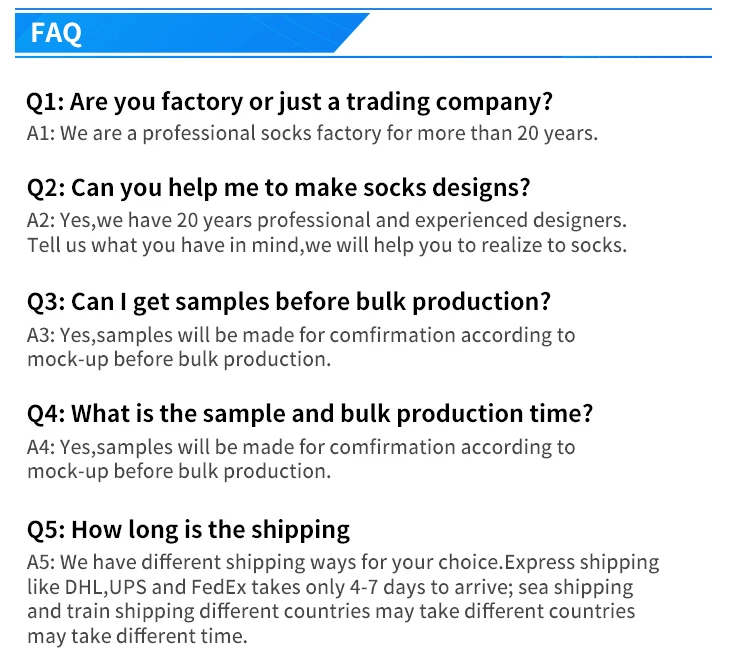Viewport: 752px width, 664px height.
Task: Click the A4 answer text line
Action: 301,447
